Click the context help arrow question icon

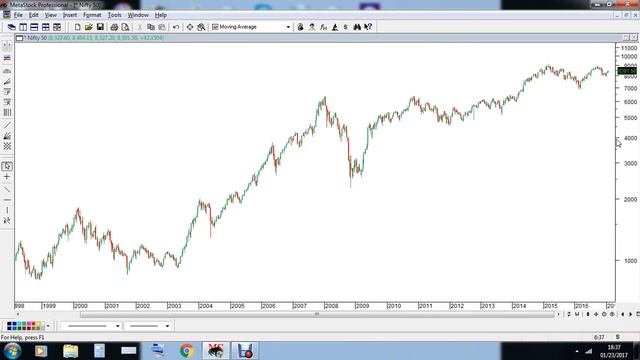click(x=368, y=27)
